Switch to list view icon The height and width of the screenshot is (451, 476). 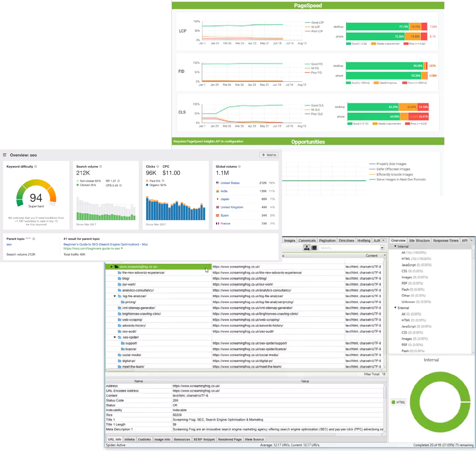pyautogui.click(x=314, y=248)
